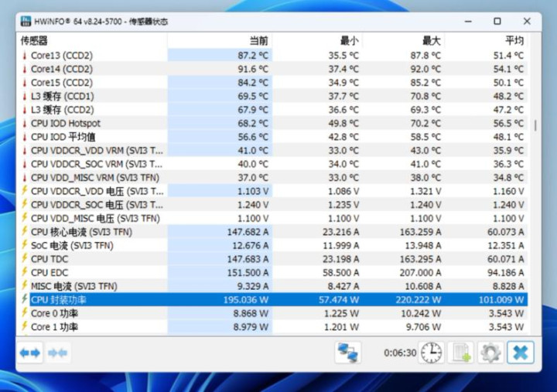Click the 57.474 W minimum value
The height and width of the screenshot is (392, 557).
point(339,300)
